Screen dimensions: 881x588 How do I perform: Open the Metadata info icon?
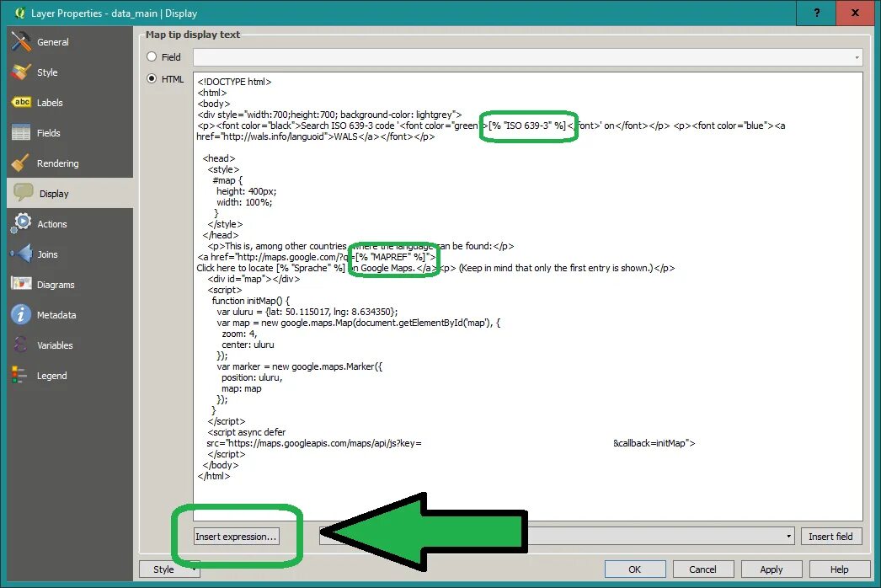(x=21, y=314)
